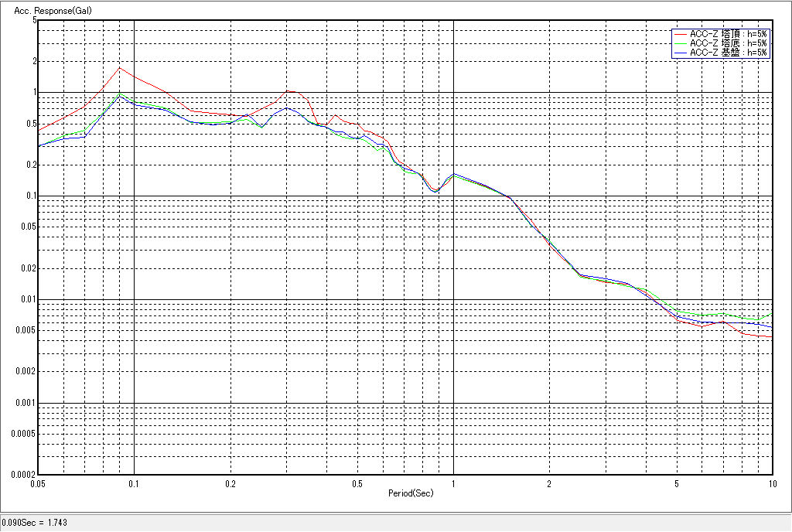Click the curve dip just before period 1
792x532 pixels.
[x=435, y=191]
